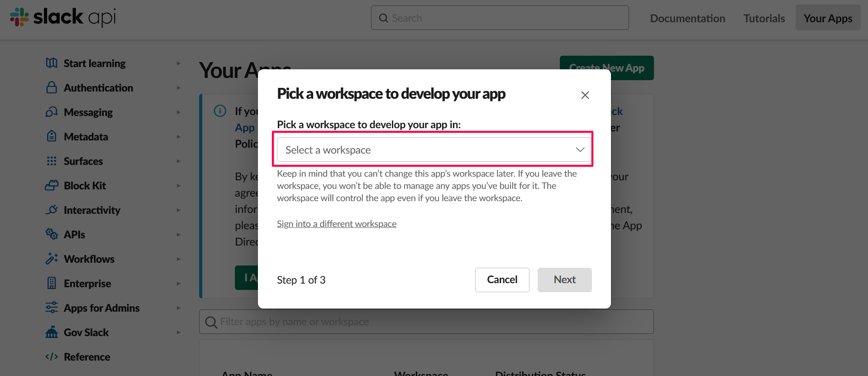868x376 pixels.
Task: Go to Tutorials in top navigation
Action: click(x=764, y=18)
